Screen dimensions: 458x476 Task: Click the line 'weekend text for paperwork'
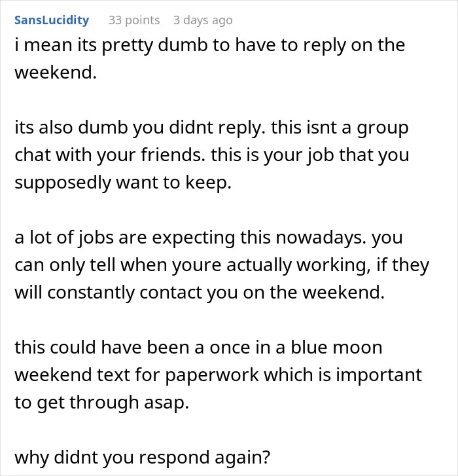219,375
